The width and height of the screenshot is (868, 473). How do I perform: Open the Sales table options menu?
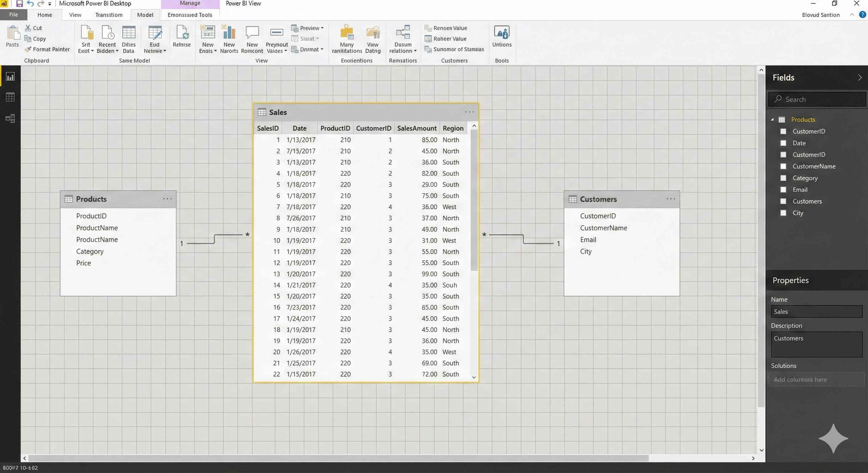[x=469, y=112]
